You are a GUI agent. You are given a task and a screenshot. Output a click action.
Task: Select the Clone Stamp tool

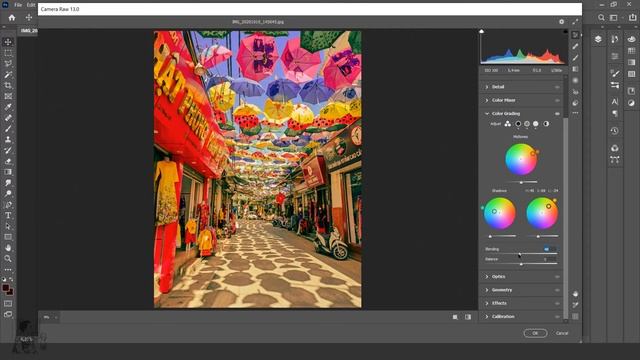[8, 140]
